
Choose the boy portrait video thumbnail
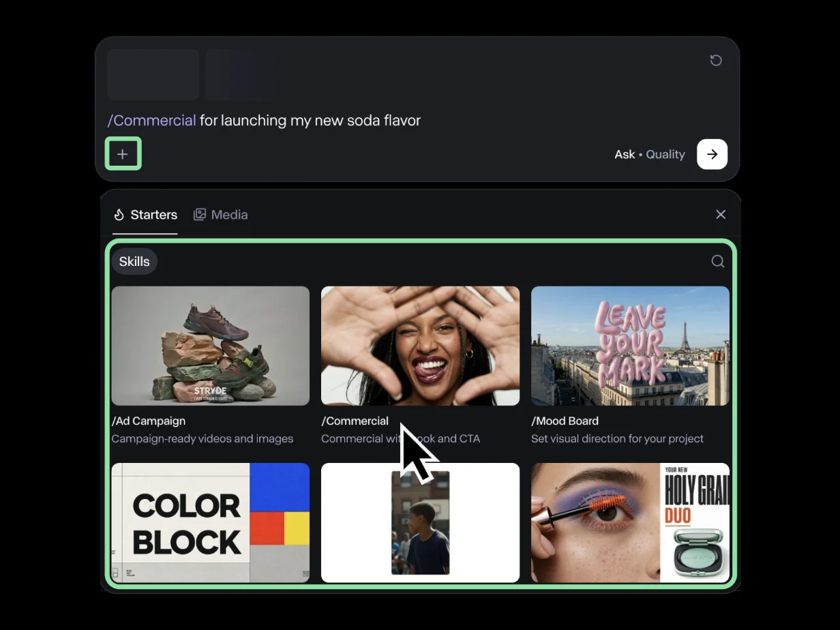point(420,522)
